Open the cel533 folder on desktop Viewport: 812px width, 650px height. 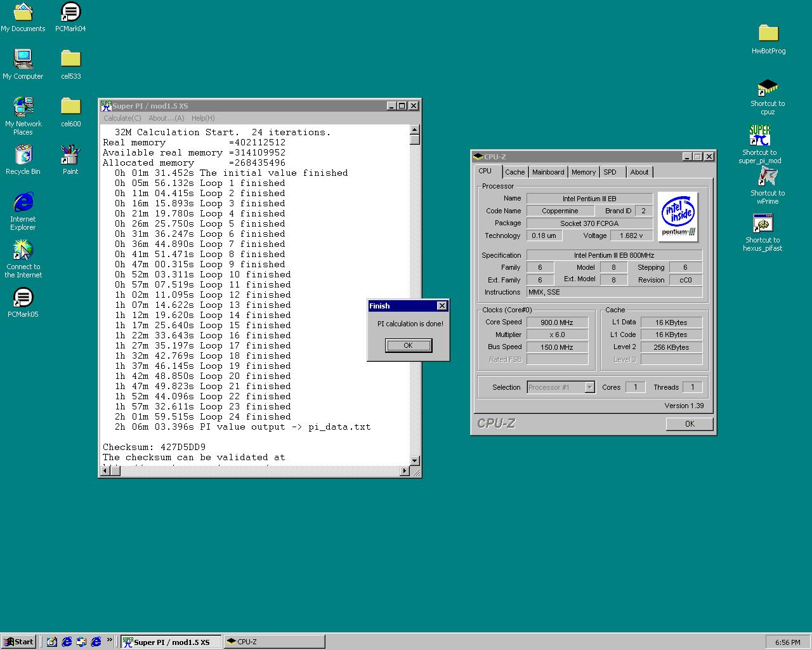point(70,65)
